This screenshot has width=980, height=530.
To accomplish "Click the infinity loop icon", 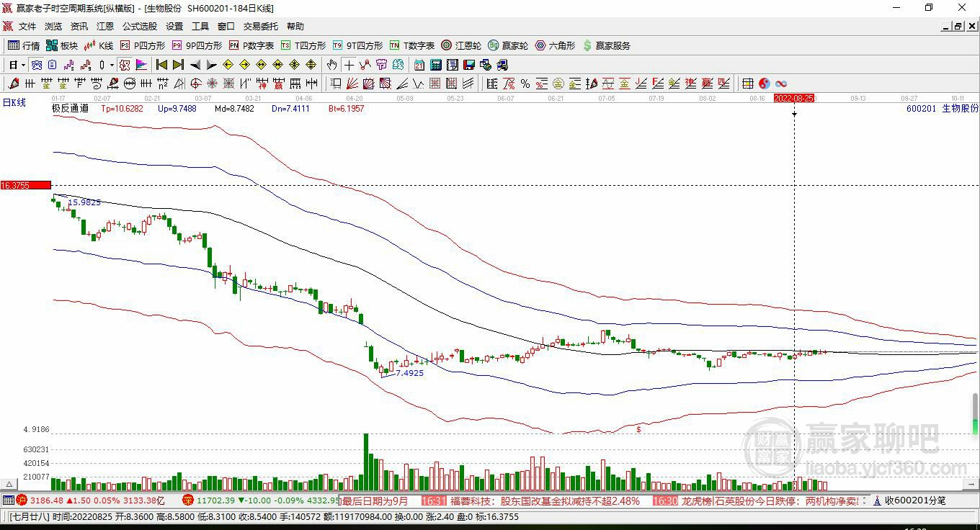I will pos(780,84).
